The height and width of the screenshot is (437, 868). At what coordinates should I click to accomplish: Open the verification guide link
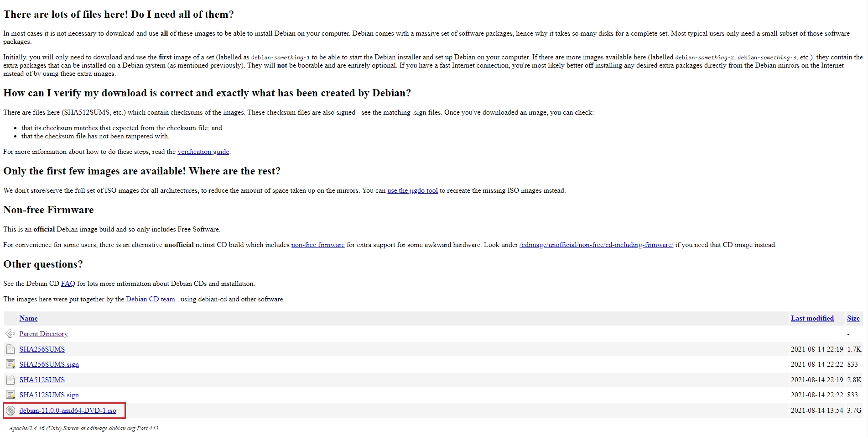(x=203, y=152)
